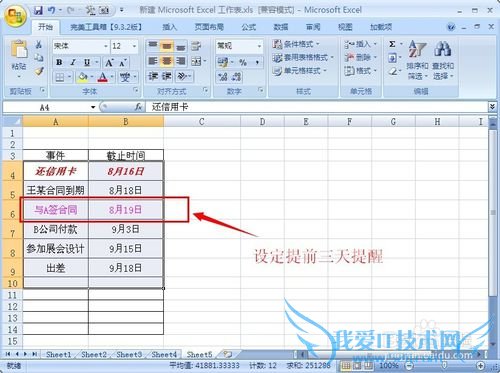Open the font name 宋体 dropdown

coord(106,46)
